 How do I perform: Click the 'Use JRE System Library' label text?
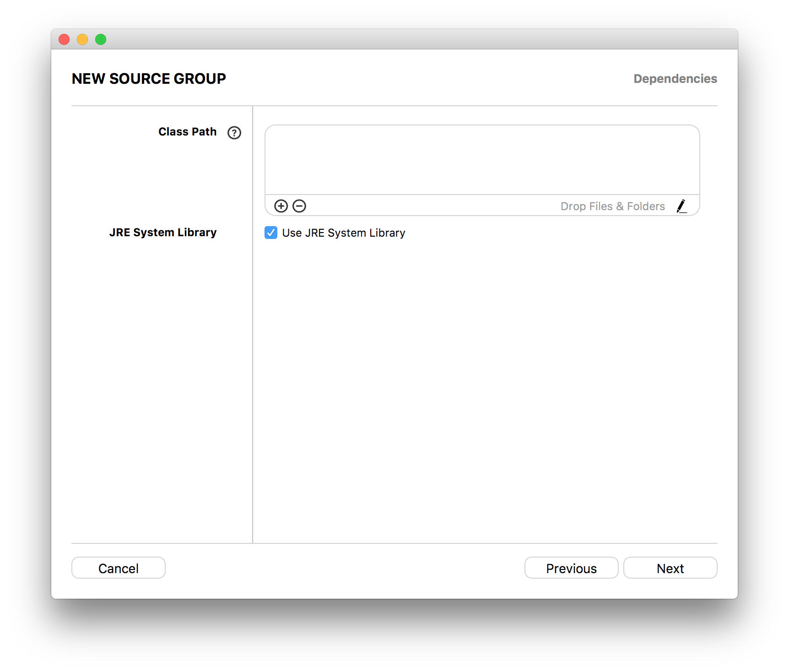[344, 233]
